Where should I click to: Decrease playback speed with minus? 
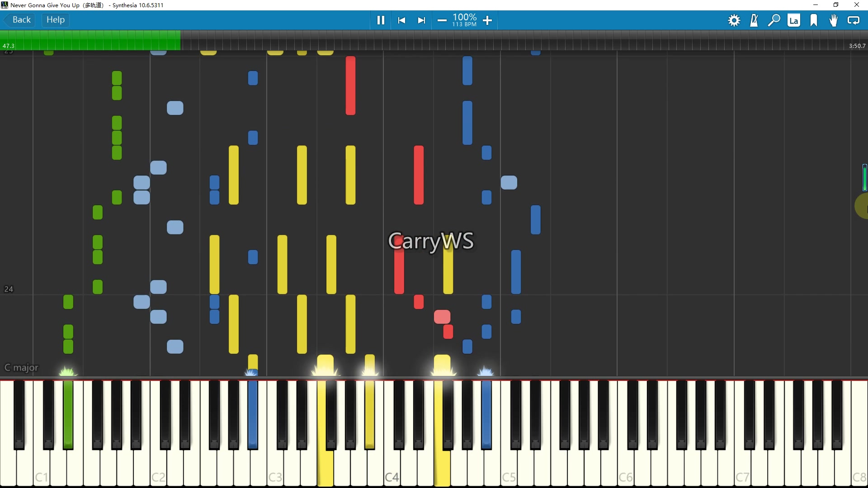[x=442, y=20]
